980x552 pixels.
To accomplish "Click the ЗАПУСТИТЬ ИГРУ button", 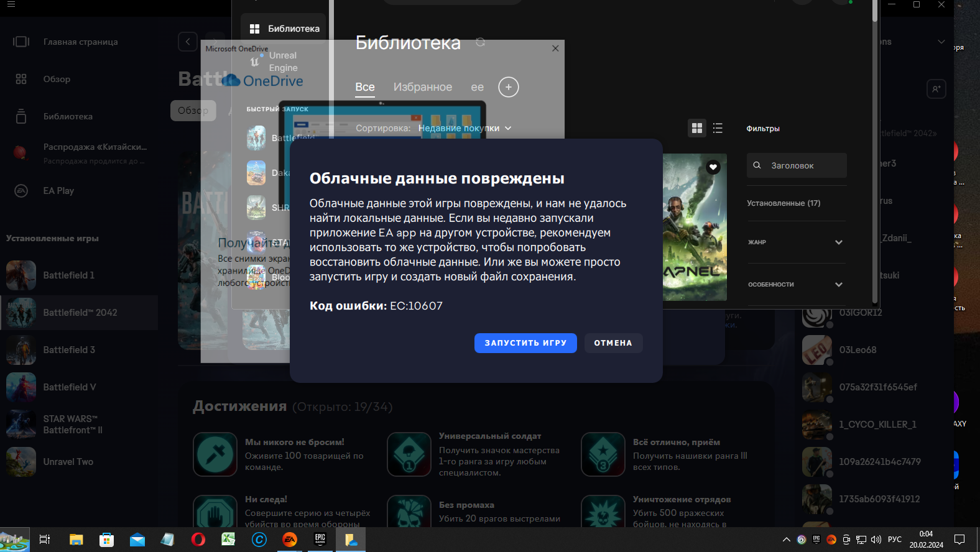I will pos(525,343).
